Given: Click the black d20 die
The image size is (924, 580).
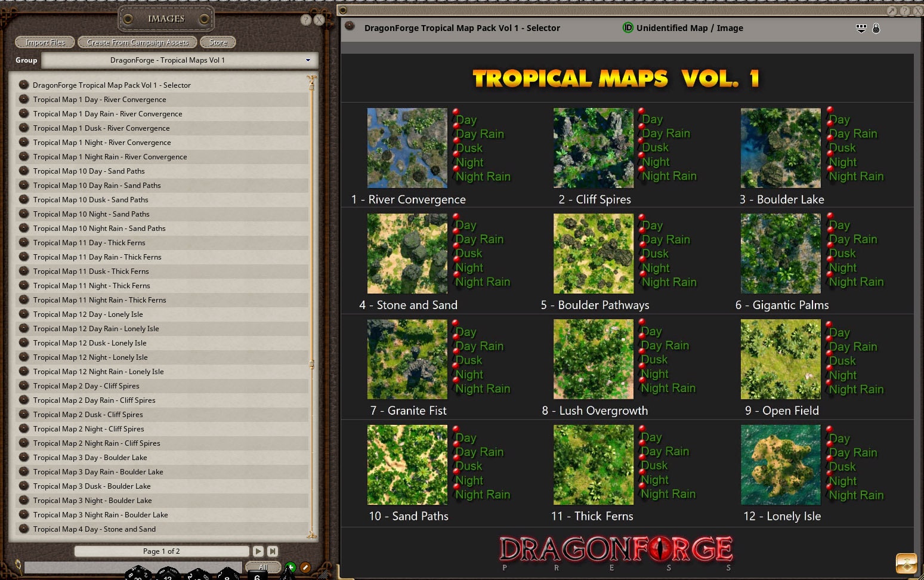Looking at the screenshot, I should 138,573.
